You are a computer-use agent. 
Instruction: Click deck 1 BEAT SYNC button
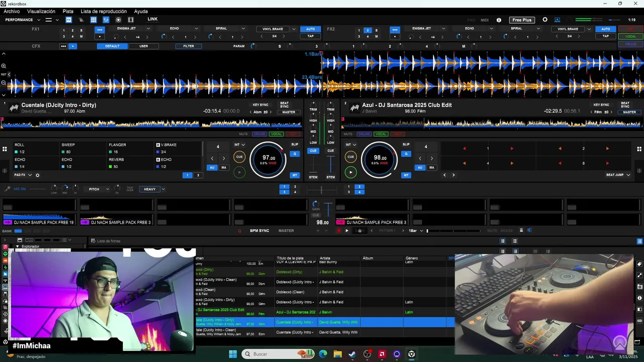click(x=284, y=105)
